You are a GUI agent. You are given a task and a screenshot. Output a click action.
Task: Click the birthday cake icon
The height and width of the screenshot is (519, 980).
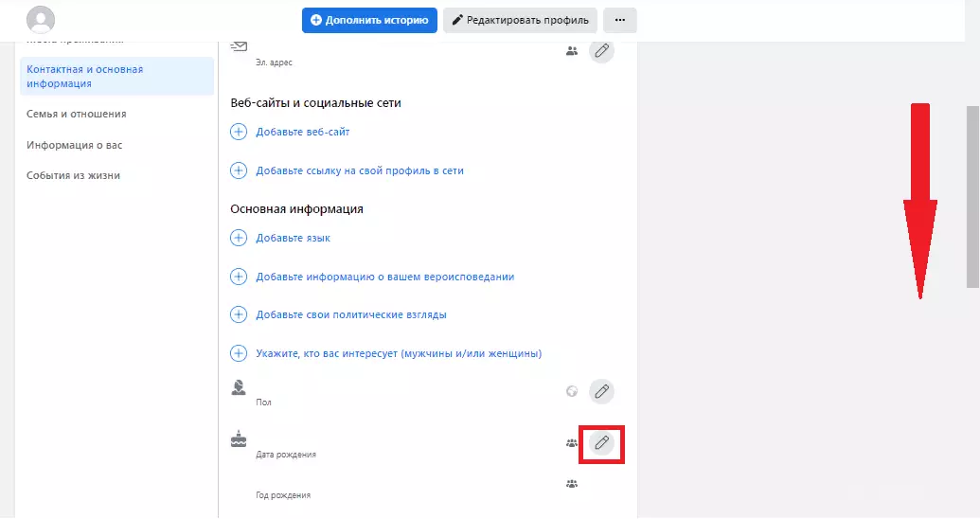pyautogui.click(x=239, y=438)
